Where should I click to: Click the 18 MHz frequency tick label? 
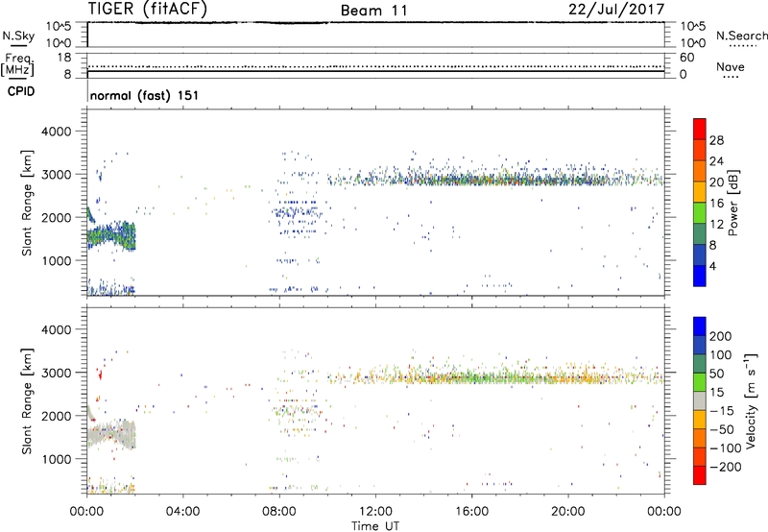pos(64,58)
